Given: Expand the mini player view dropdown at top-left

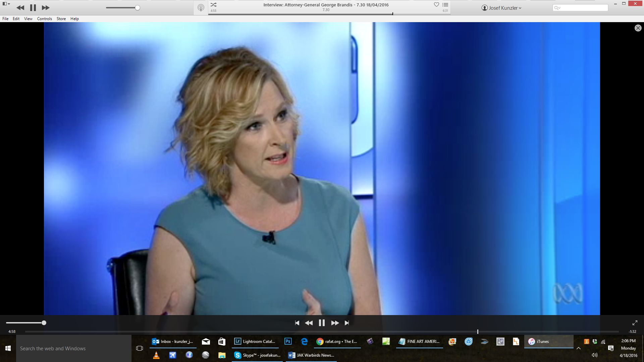Looking at the screenshot, I should point(6,4).
